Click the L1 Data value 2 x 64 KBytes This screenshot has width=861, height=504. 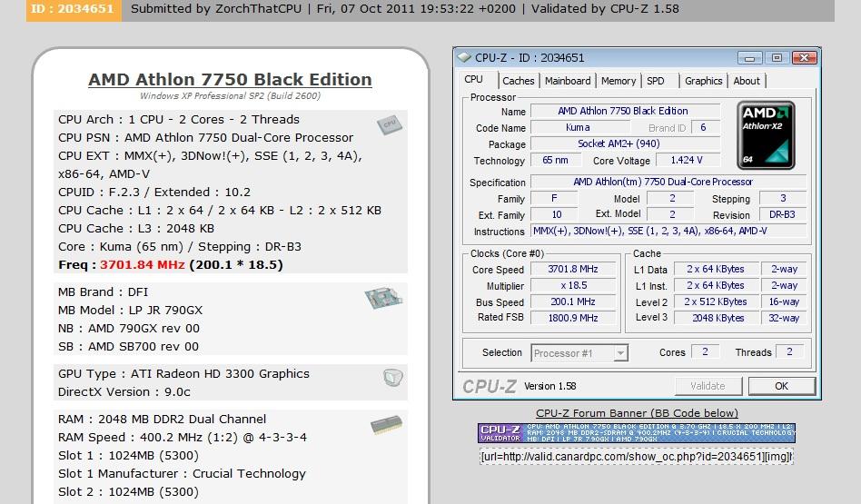(716, 269)
